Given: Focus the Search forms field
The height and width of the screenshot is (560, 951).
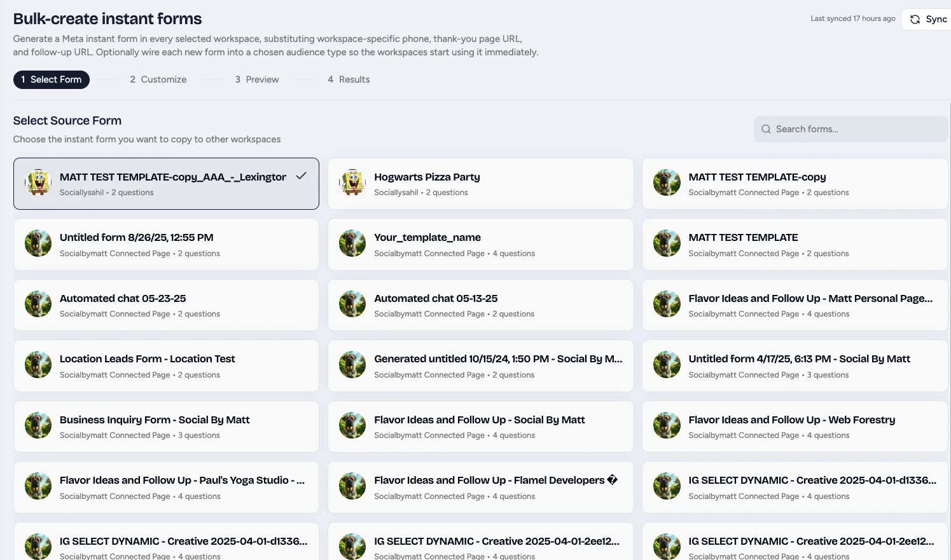Looking at the screenshot, I should point(850,129).
